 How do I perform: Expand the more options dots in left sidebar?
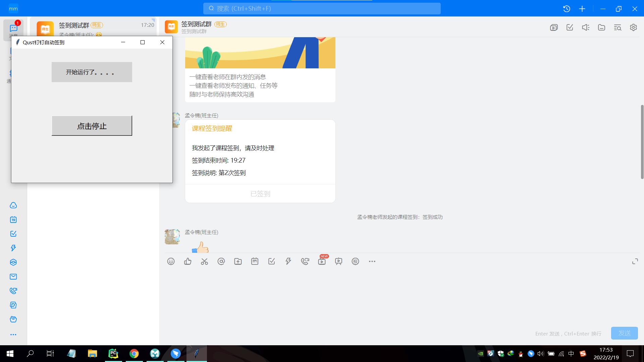point(13,335)
